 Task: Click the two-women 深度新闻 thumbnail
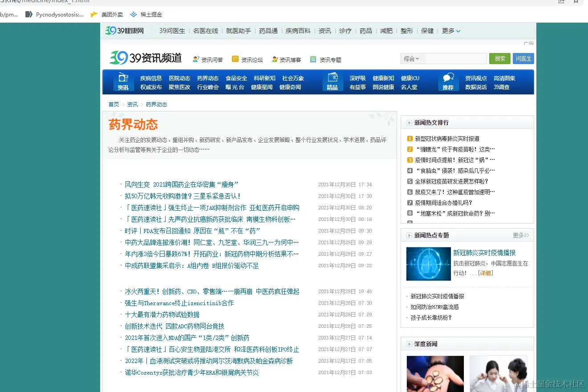(x=499, y=374)
